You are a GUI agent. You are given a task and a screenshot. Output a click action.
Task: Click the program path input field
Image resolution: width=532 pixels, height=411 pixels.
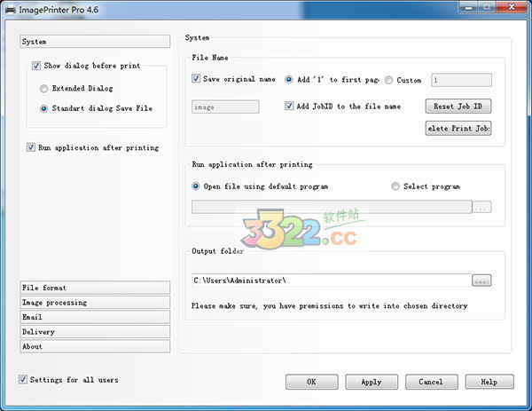tap(332, 207)
